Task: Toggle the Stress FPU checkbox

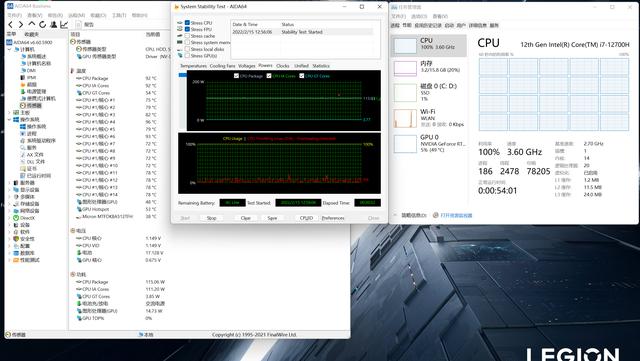Action: click(x=187, y=29)
